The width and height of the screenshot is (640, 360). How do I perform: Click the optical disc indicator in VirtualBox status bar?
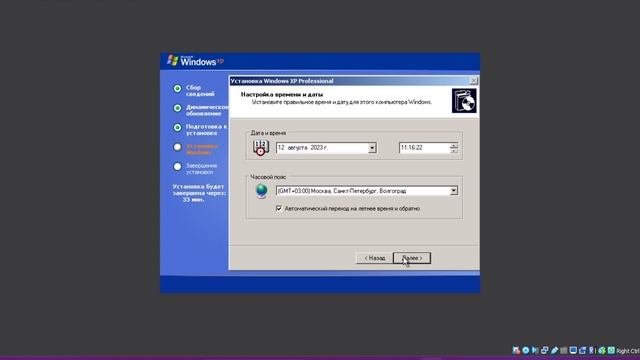(x=526, y=350)
